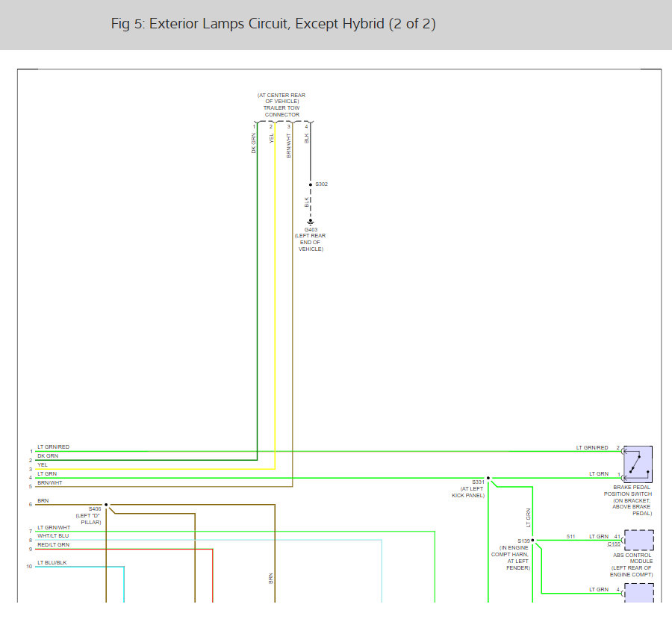Viewport: 672px width, 619px height.
Task: Click the S302 splice dot
Action: (311, 184)
